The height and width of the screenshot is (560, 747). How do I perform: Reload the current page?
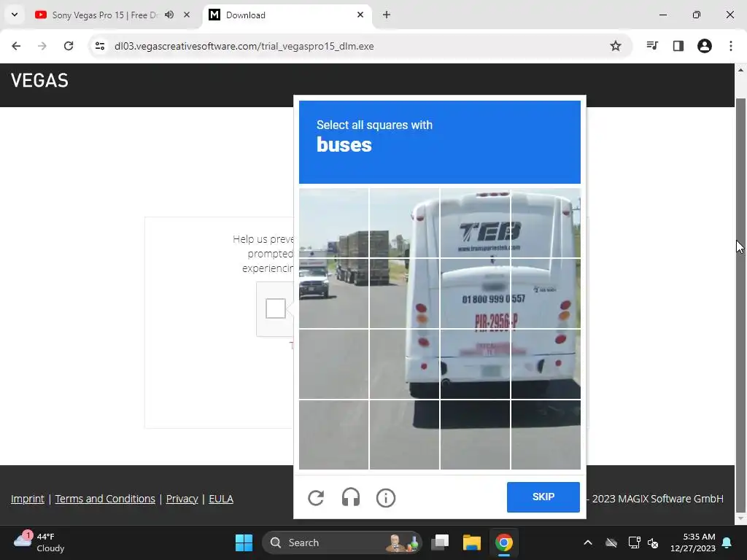tap(69, 46)
